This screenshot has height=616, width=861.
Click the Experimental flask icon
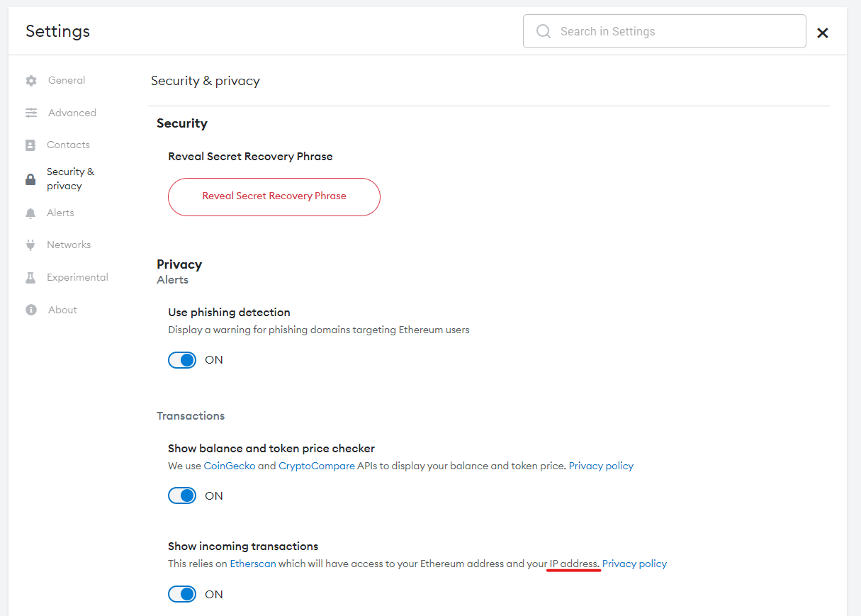(31, 276)
